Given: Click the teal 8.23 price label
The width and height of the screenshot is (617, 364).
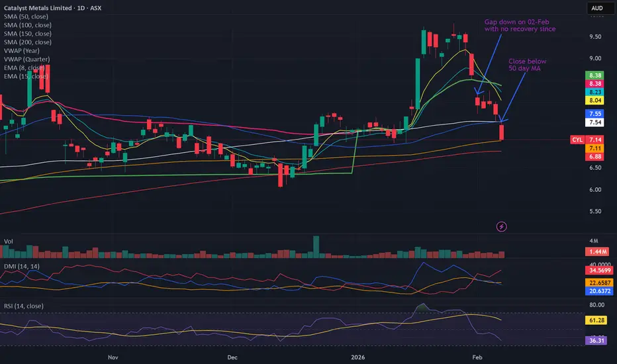Looking at the screenshot, I should point(595,92).
